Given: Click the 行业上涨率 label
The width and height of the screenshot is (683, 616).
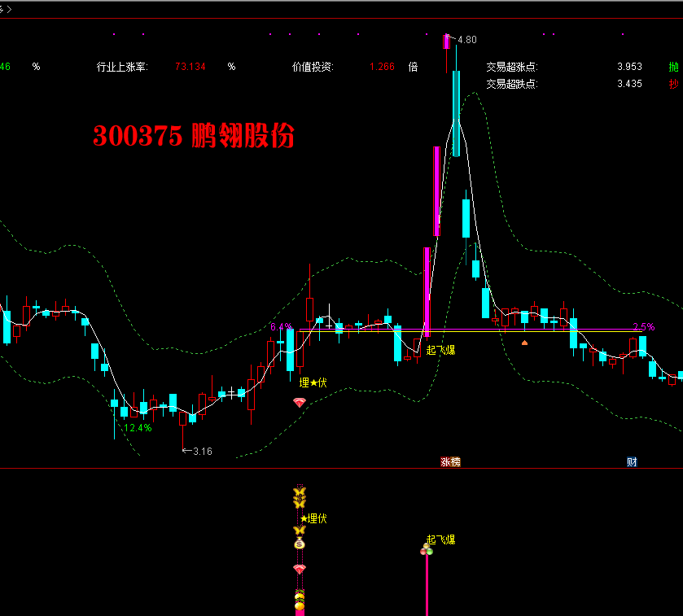Looking at the screenshot, I should point(121,67).
